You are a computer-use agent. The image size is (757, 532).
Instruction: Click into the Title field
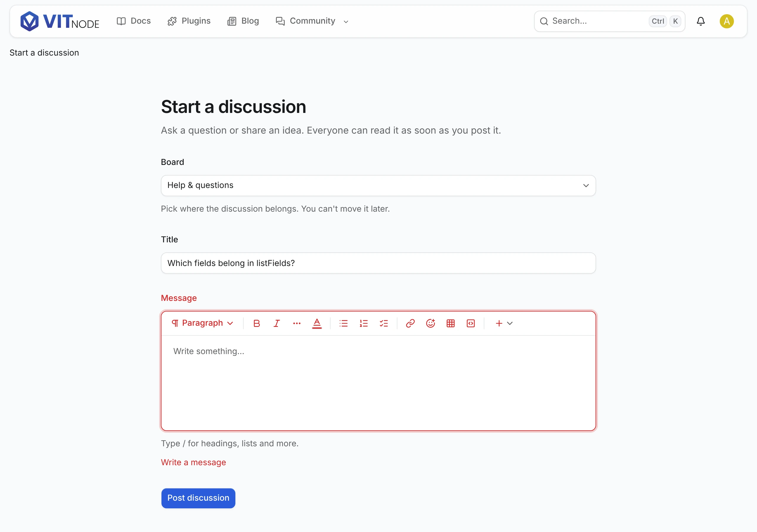(378, 263)
